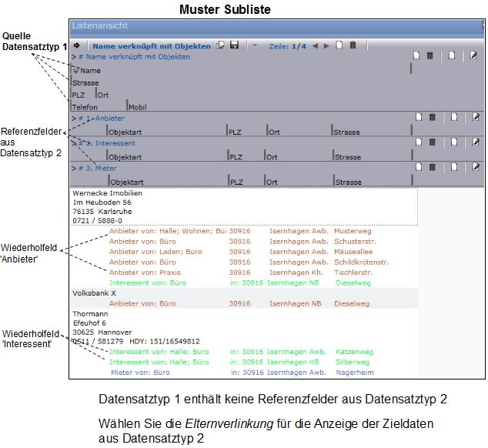
Task: Click the trash icon in top toolbar
Action: 353,45
